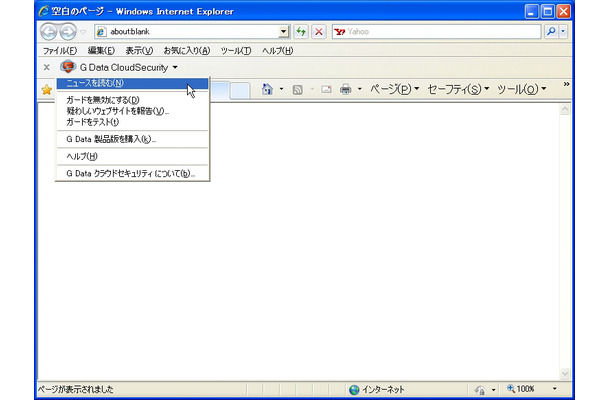The height and width of the screenshot is (400, 610).
Task: Maximize the Internet Explorer window
Action: [547, 12]
